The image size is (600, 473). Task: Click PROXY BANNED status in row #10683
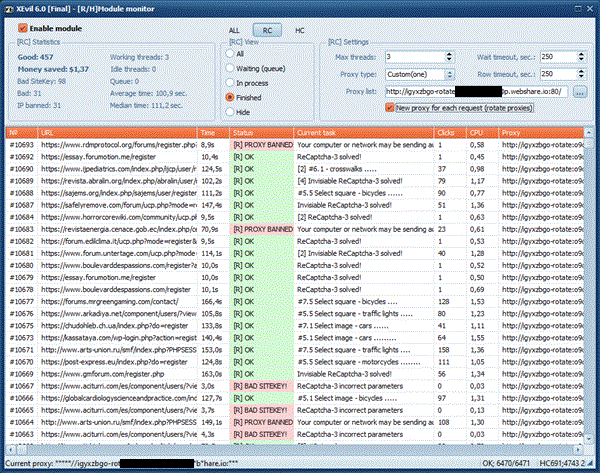coord(263,229)
